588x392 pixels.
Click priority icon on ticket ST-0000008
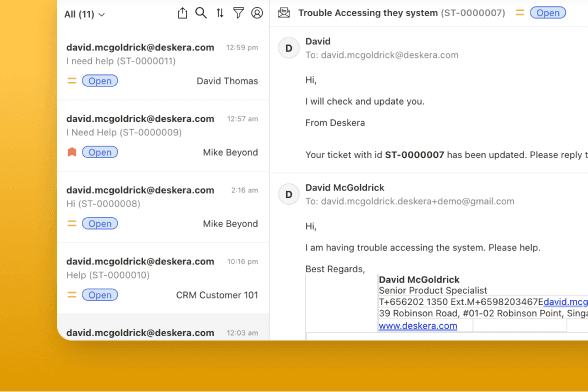(72, 223)
